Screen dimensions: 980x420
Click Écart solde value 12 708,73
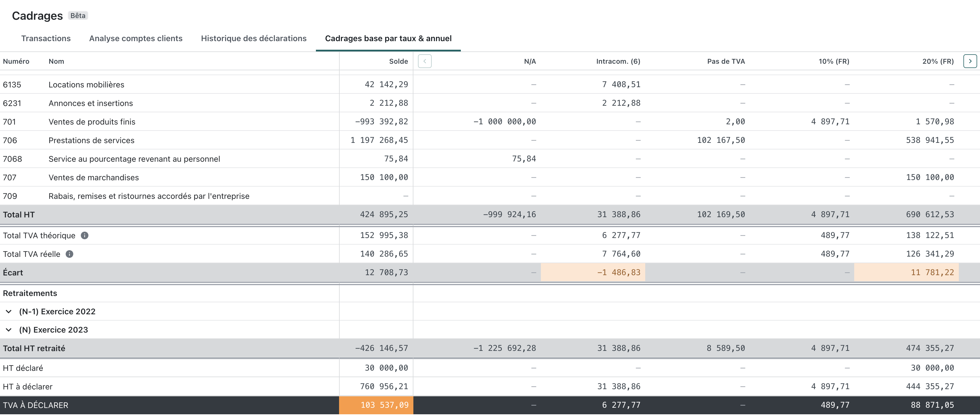click(386, 273)
